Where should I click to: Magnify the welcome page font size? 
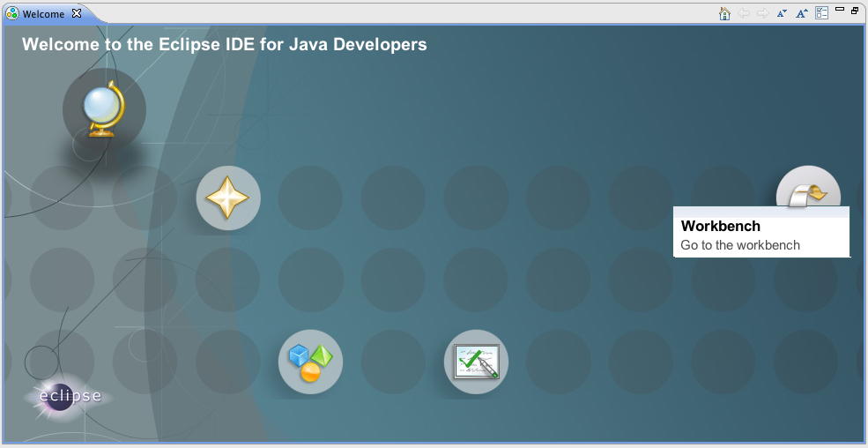tap(802, 13)
